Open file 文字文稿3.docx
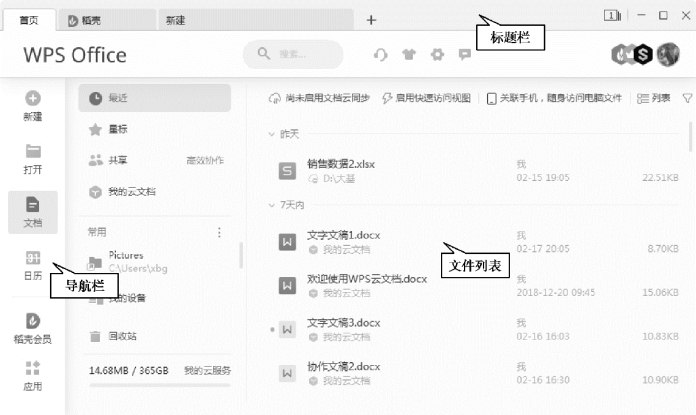 coord(344,323)
